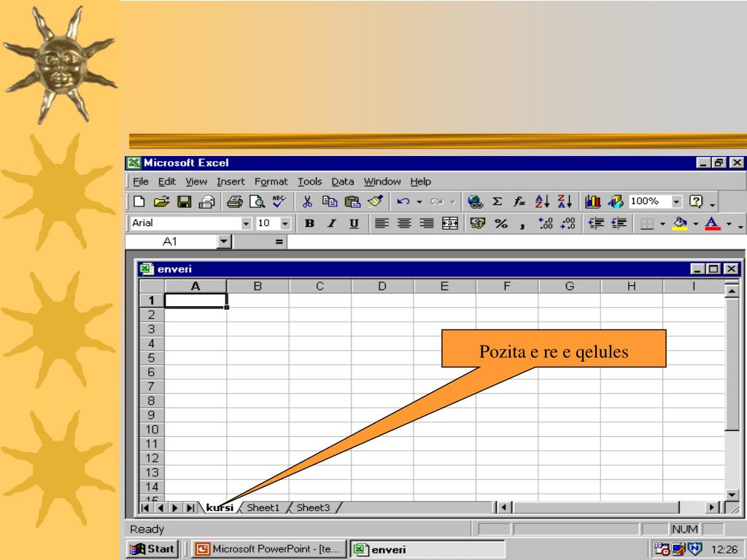Screen dimensions: 747x560
Task: Open the Undo history dropdown arrow
Action: point(419,202)
